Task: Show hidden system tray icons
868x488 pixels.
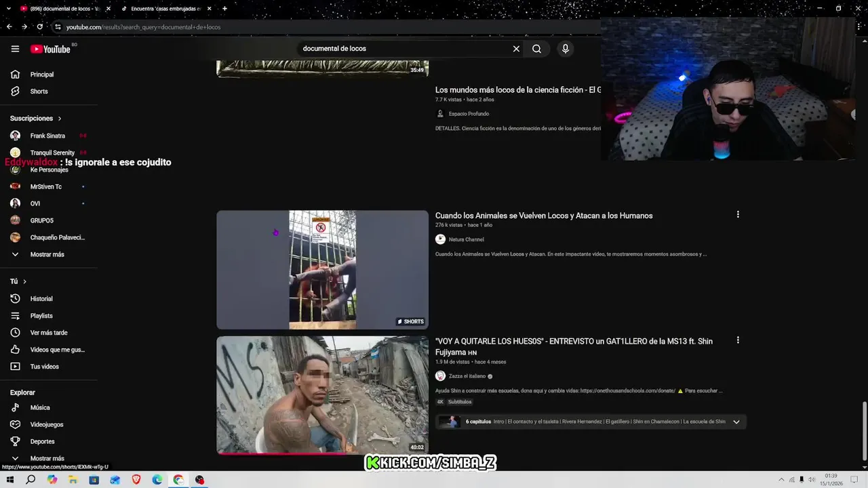Action: point(780,480)
